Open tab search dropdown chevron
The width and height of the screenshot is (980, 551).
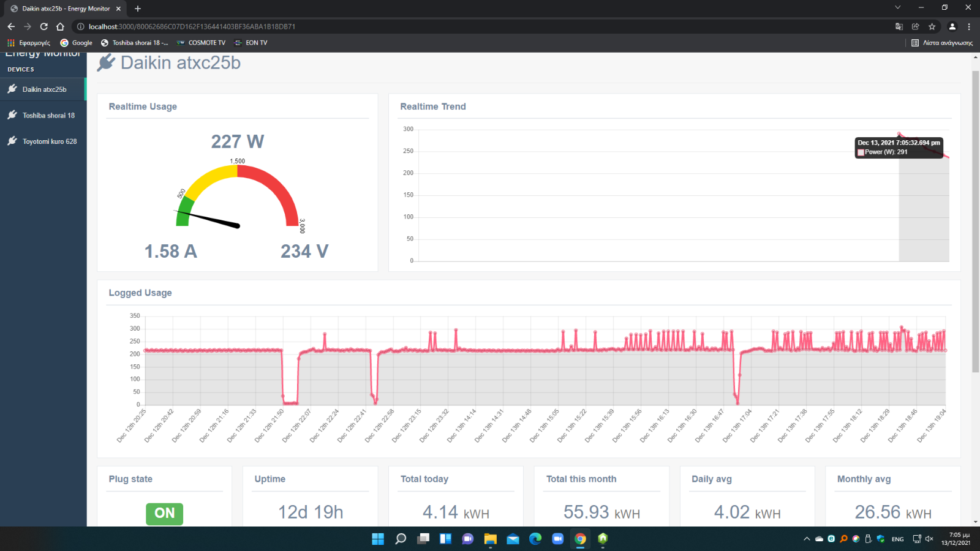pos(897,7)
